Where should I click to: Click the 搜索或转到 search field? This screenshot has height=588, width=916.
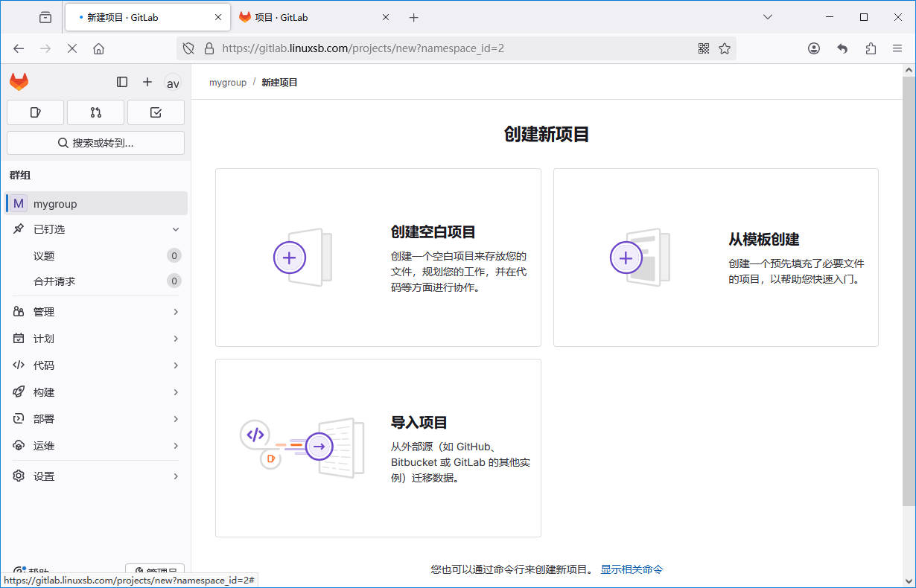tap(95, 143)
